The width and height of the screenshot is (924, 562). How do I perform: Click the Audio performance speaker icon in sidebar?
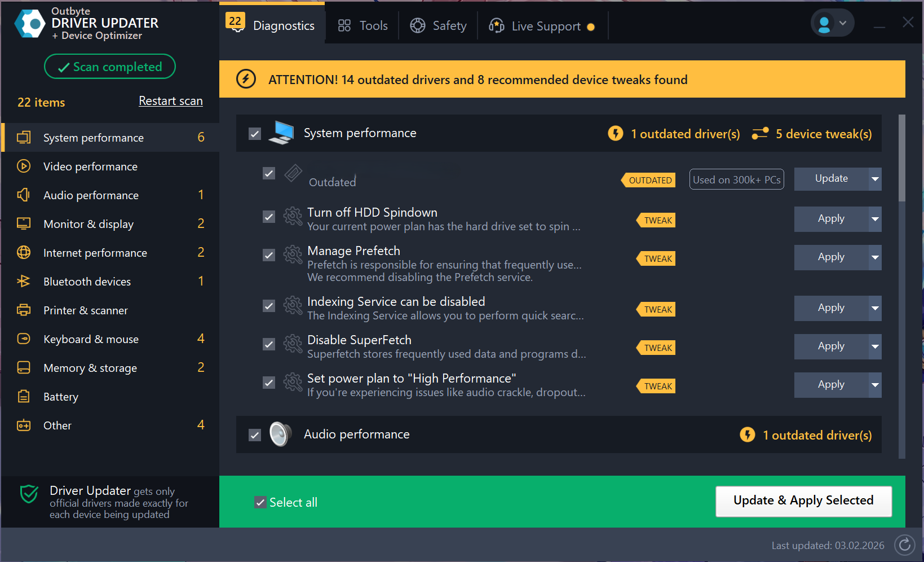24,195
